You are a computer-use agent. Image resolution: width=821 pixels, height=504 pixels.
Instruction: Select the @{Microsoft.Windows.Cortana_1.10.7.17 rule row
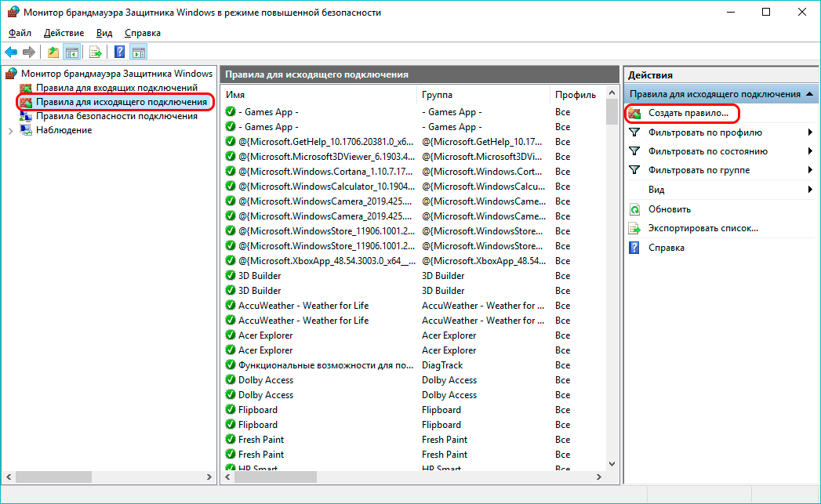pos(414,171)
